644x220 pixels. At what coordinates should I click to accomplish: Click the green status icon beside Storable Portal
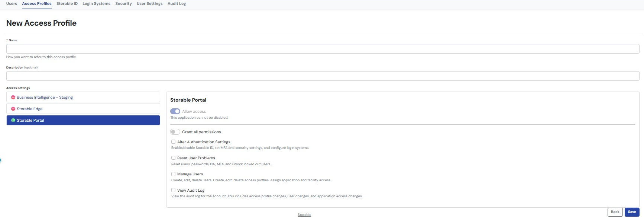pos(13,121)
